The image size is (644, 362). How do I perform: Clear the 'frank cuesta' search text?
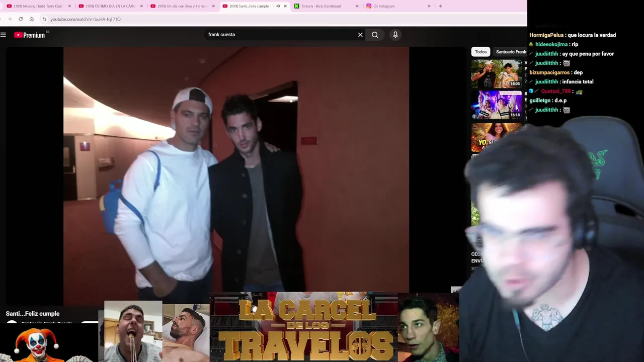[x=360, y=35]
